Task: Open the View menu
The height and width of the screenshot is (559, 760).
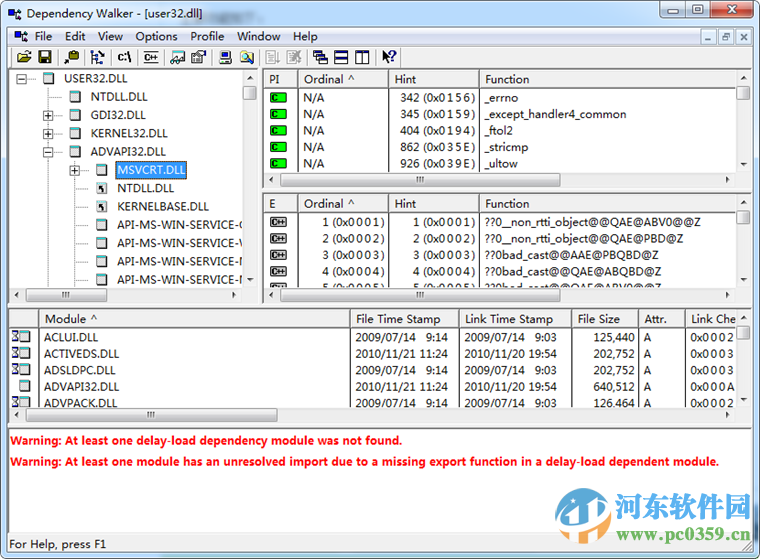Action: click(110, 36)
